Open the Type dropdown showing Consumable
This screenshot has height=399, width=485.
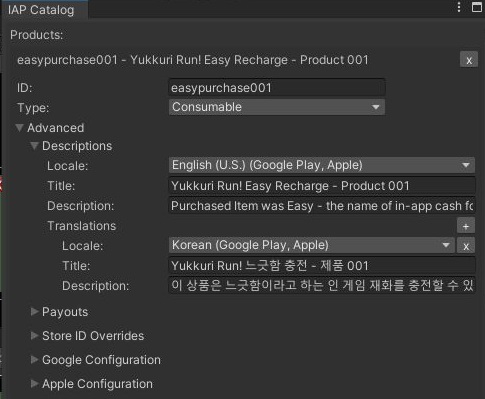pos(277,107)
